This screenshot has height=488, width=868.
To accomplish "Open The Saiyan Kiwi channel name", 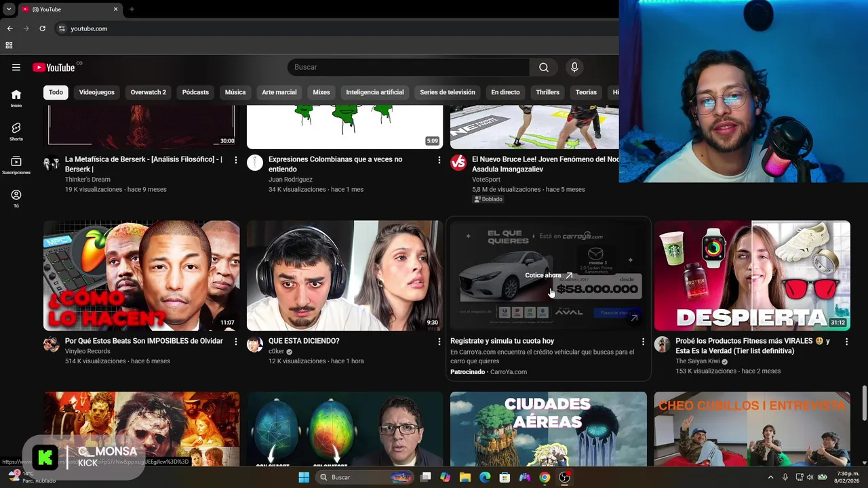I will [x=697, y=361].
